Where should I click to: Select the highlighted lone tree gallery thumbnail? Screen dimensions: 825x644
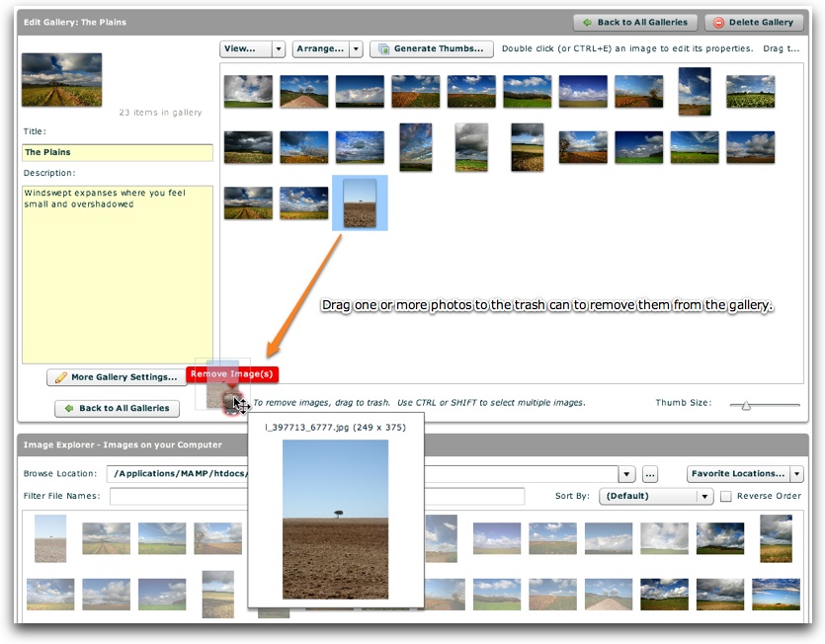360,202
